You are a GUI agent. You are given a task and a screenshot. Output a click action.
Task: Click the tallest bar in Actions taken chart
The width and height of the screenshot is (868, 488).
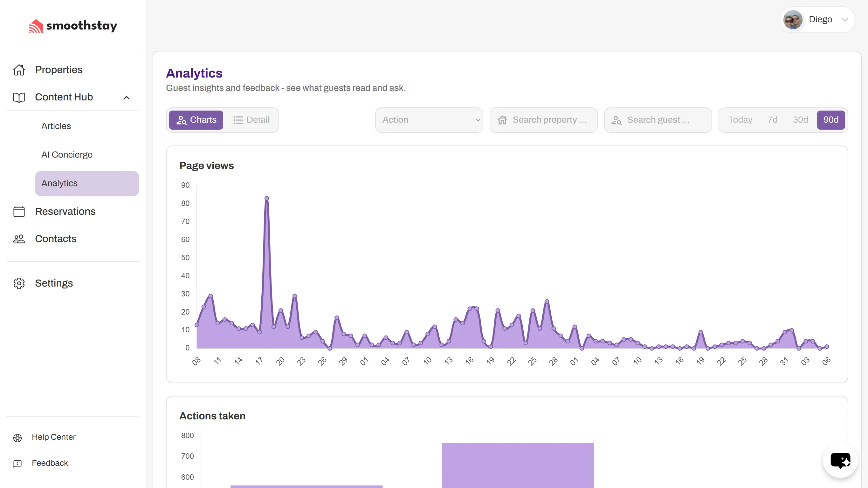click(518, 465)
